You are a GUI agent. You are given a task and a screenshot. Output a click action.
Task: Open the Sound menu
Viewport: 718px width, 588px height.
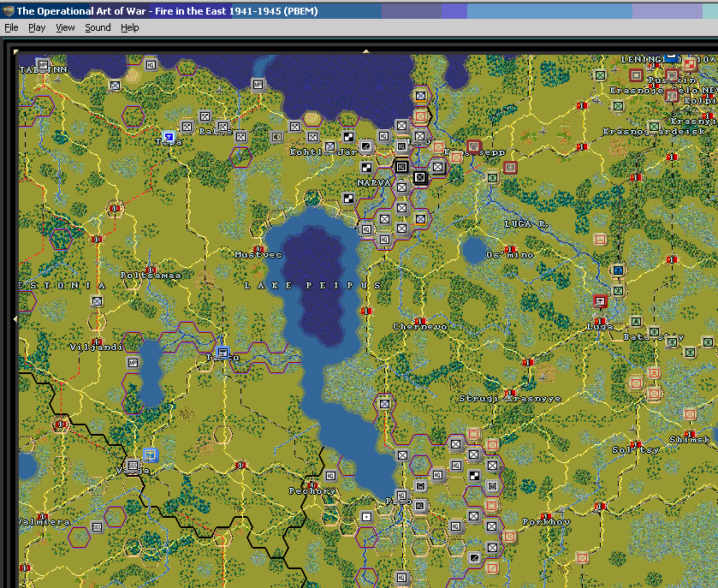click(x=98, y=27)
